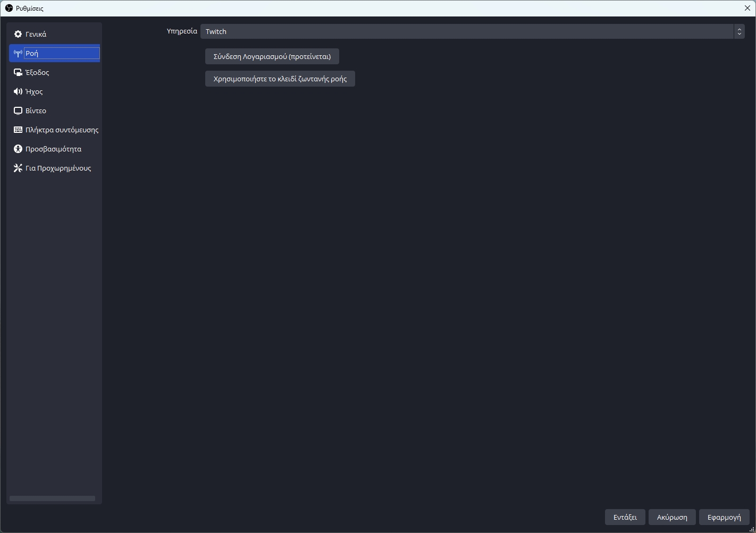Click the monitor icon for Βίντεο
The image size is (756, 533).
(x=18, y=111)
